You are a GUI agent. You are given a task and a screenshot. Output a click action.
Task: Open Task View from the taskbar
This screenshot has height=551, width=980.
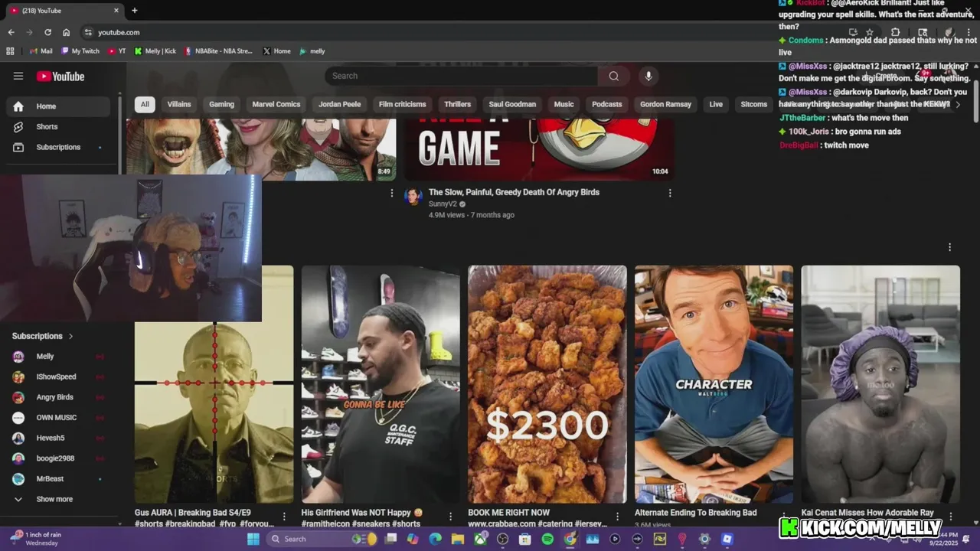point(390,539)
